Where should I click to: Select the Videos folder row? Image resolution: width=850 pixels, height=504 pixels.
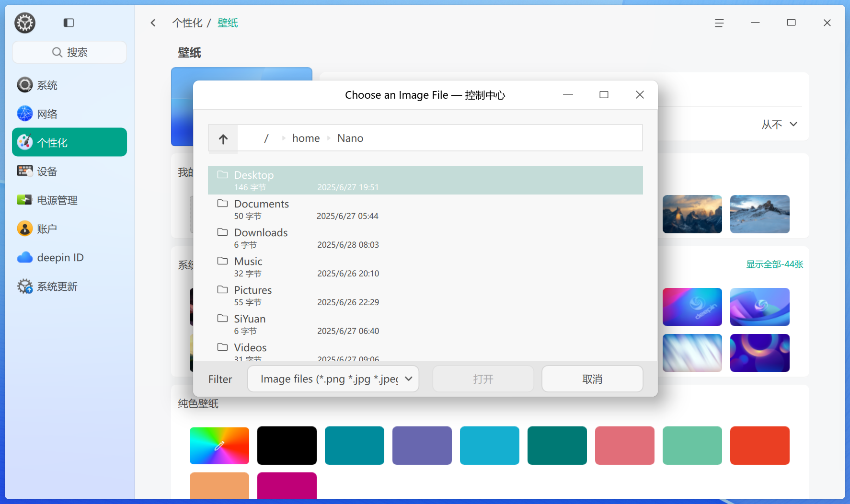coord(425,350)
